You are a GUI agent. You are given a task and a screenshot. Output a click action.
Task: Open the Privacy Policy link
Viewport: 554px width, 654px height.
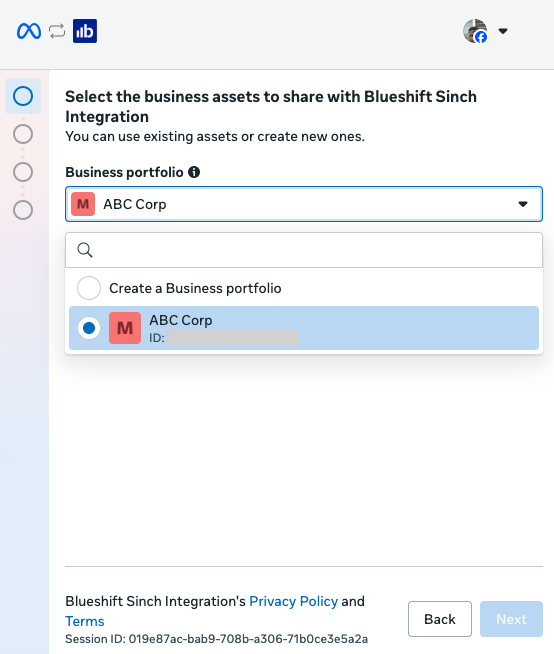click(293, 601)
